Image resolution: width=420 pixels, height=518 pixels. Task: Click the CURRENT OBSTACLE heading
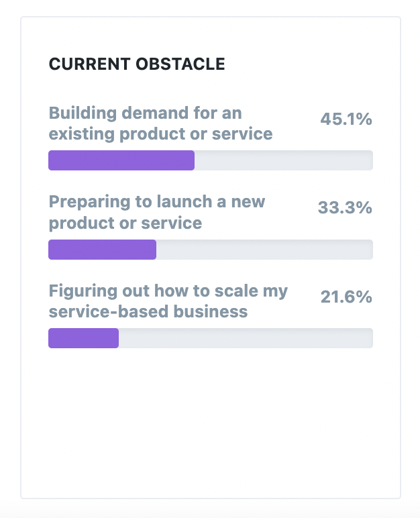click(x=137, y=64)
